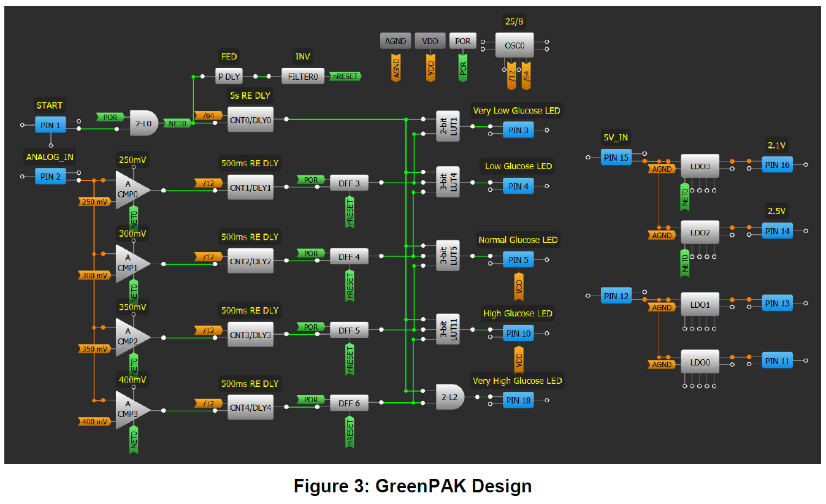This screenshot has width=826, height=504.
Task: Select the PIN 4 output block
Action: click(518, 186)
